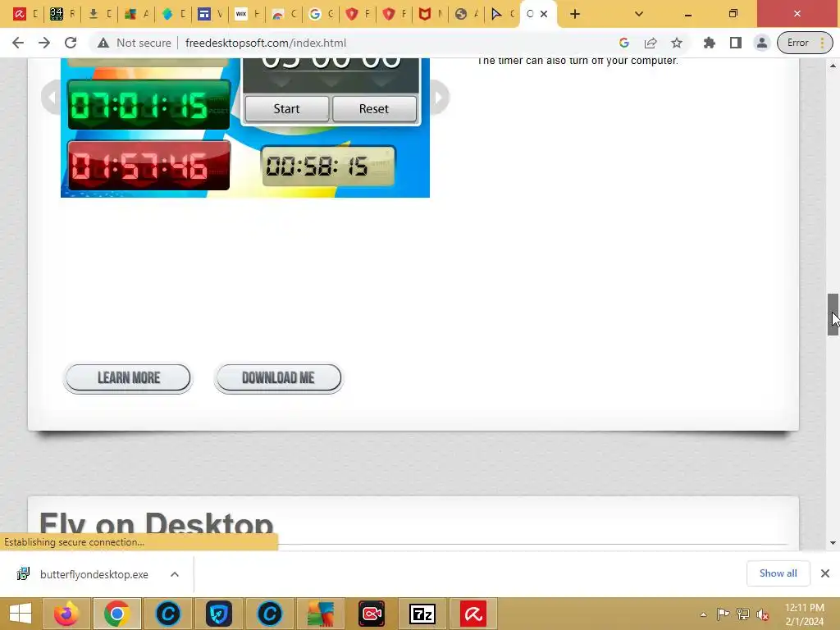Click the scrollbar down arrow
The width and height of the screenshot is (840, 630).
833,543
